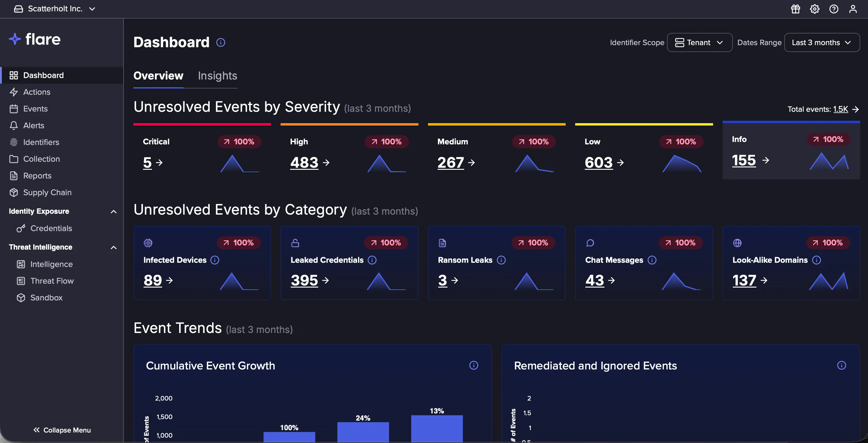Switch to the Overview tab
This screenshot has height=443, width=868.
click(158, 76)
